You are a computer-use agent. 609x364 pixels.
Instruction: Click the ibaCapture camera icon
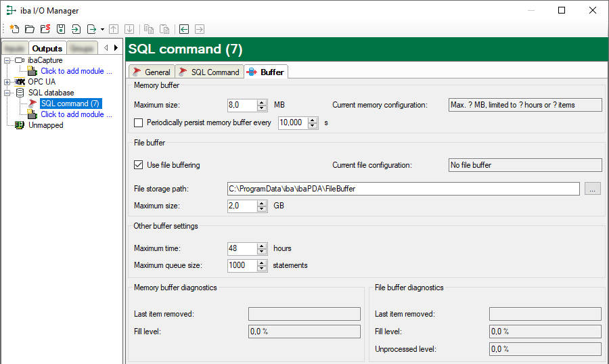pos(20,60)
